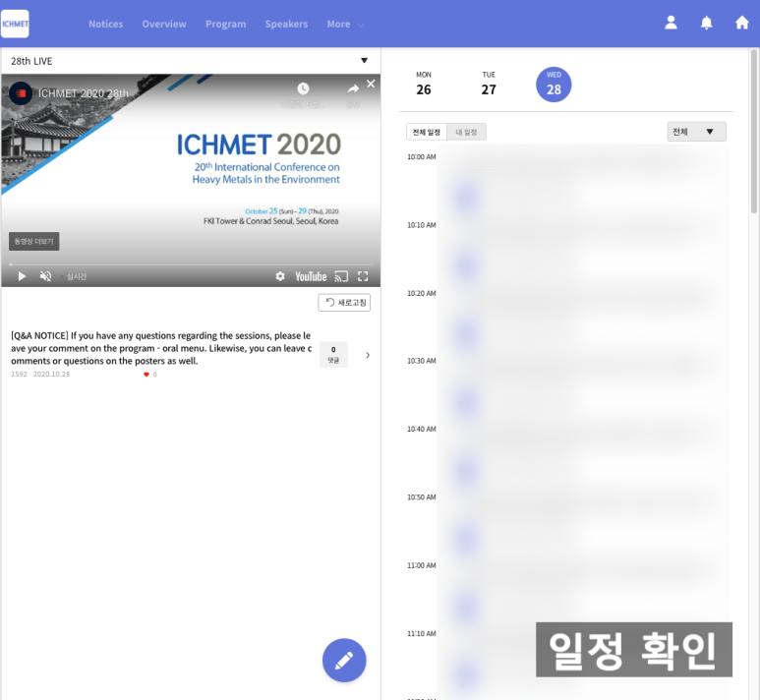Open Speakers menu item

click(286, 24)
